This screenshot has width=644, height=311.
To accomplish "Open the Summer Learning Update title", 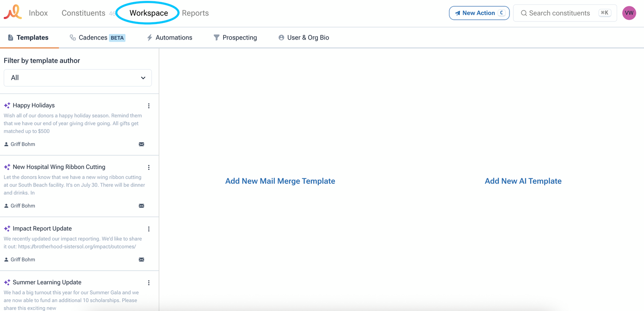I will (x=47, y=282).
